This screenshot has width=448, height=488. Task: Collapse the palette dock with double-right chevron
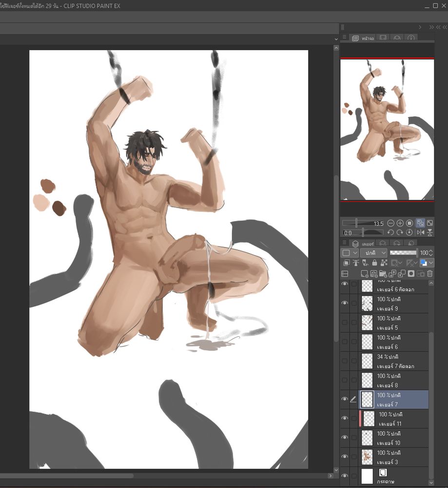[x=431, y=27]
